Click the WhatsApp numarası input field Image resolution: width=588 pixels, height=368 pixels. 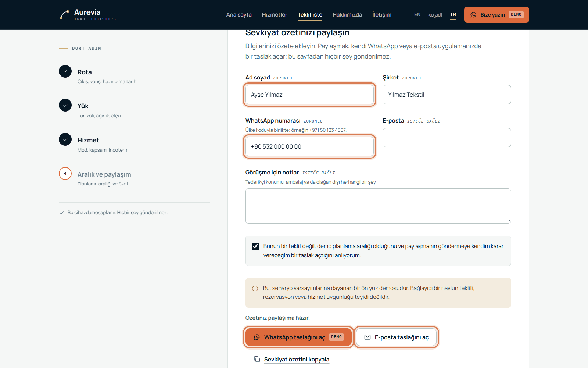point(309,146)
